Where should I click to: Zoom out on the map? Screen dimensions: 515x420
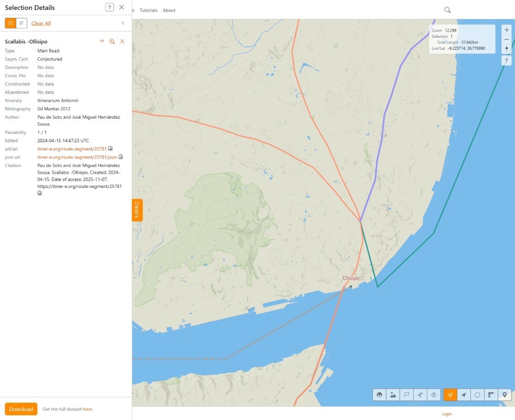pyautogui.click(x=506, y=39)
